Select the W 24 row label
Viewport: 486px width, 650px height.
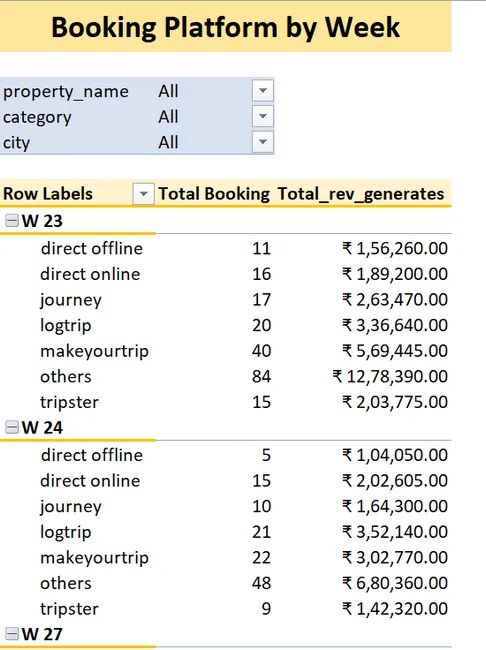42,427
